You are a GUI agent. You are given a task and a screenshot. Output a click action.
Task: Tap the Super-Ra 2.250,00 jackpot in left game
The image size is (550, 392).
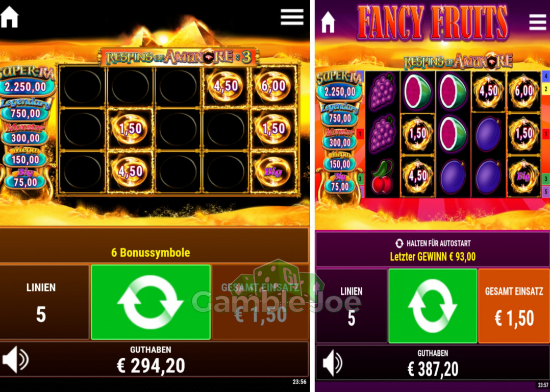tap(26, 82)
